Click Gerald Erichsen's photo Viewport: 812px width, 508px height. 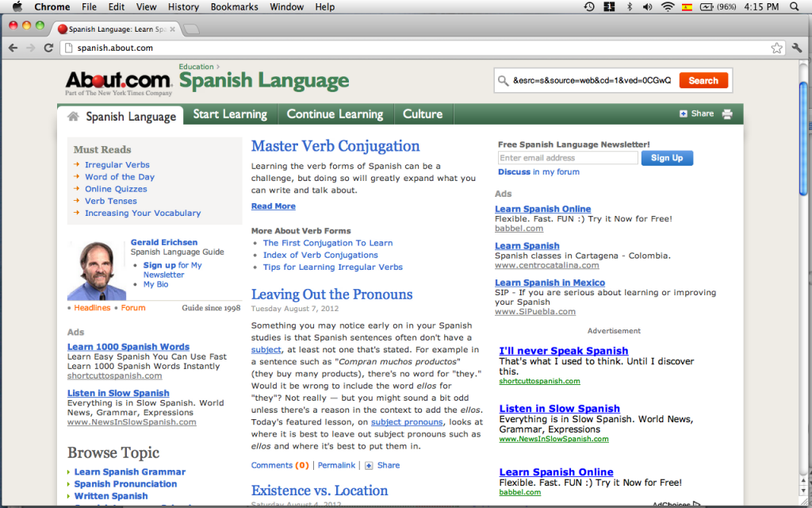[x=96, y=270]
